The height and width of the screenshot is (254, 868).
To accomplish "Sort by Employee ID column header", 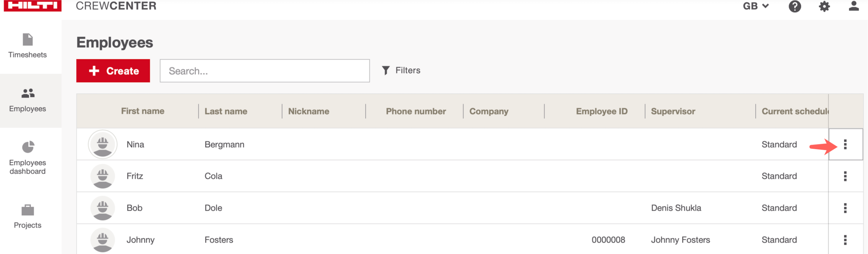I will pos(601,111).
